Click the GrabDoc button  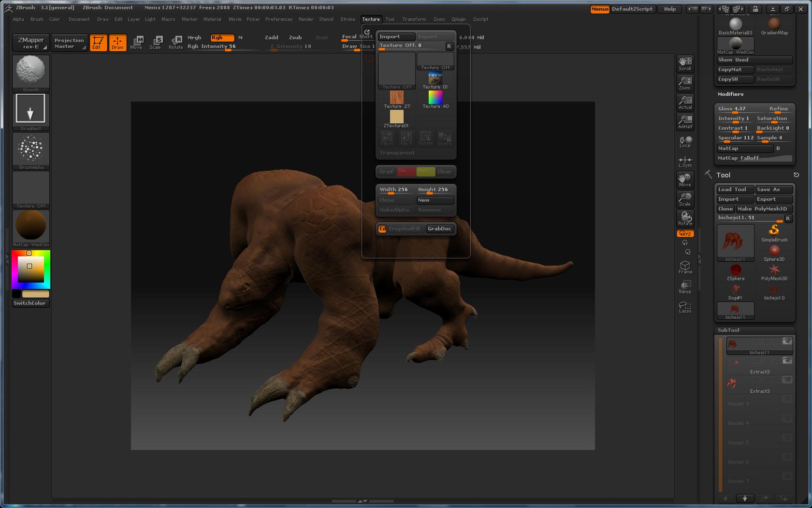(x=439, y=229)
